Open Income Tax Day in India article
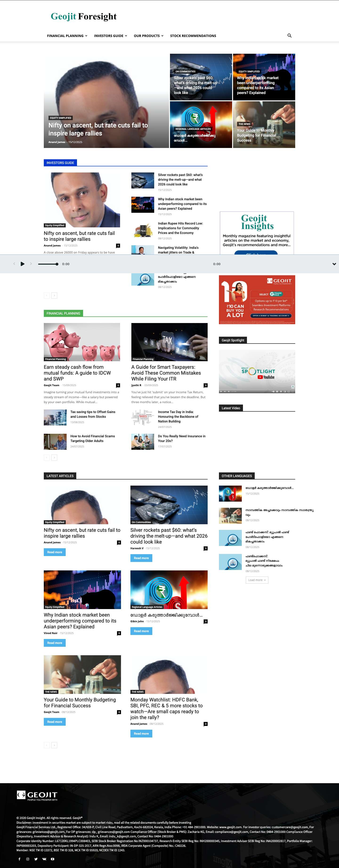 (x=178, y=417)
